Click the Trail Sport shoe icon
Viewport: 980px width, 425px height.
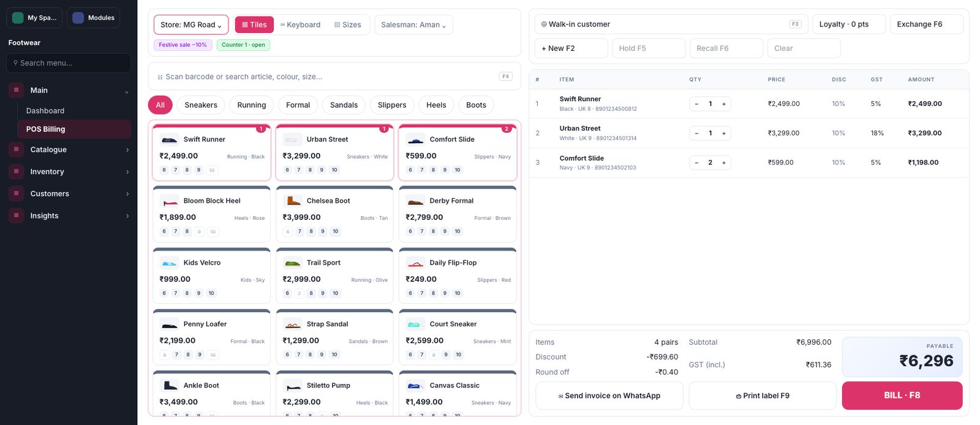[x=293, y=263]
